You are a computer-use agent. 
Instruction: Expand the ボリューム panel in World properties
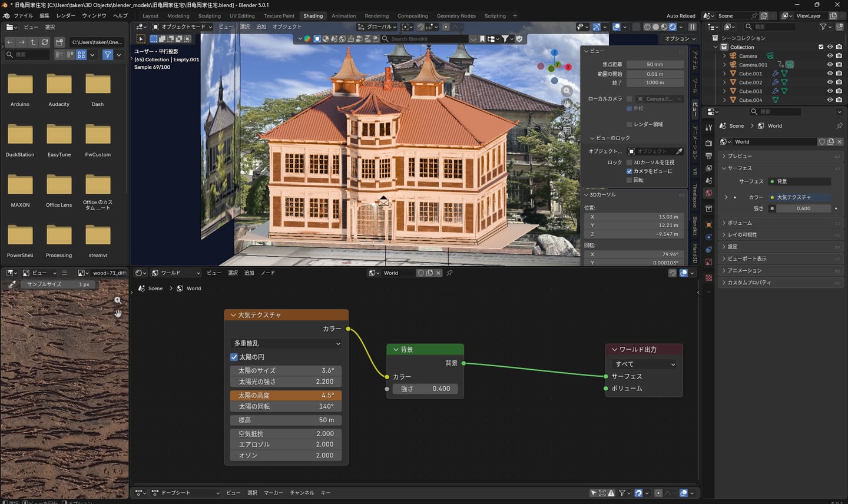point(780,223)
